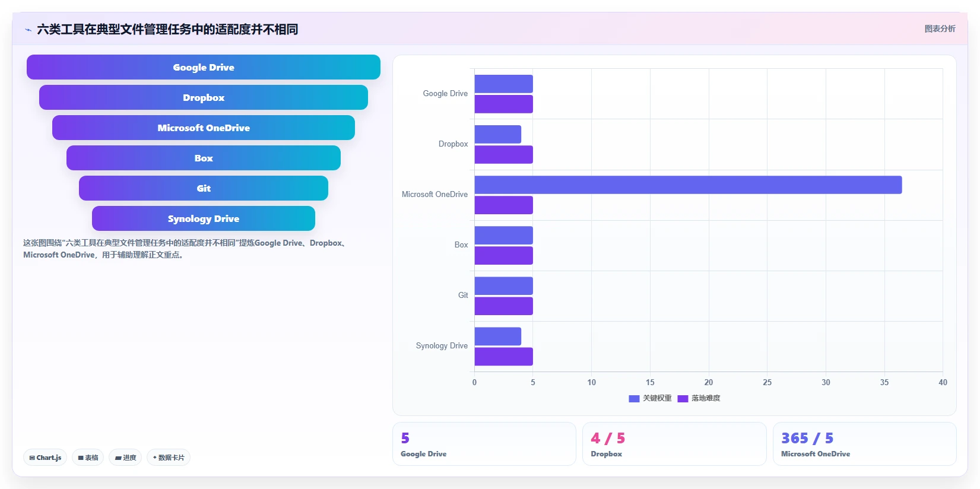Image resolution: width=980 pixels, height=489 pixels.
Task: Click the purple 落地难度 bar for Google Drive
Action: coord(503,104)
